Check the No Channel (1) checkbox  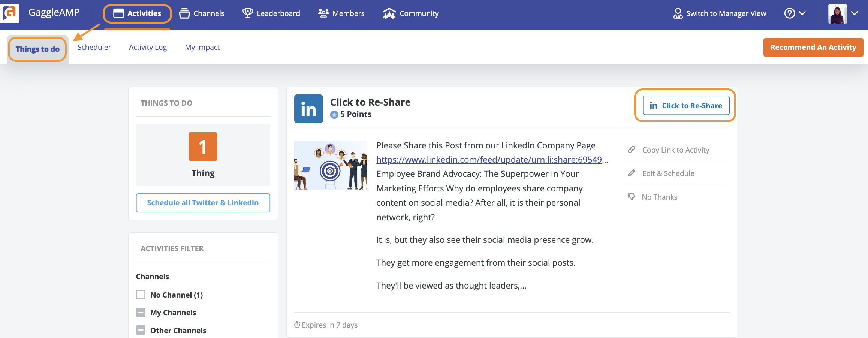(141, 295)
